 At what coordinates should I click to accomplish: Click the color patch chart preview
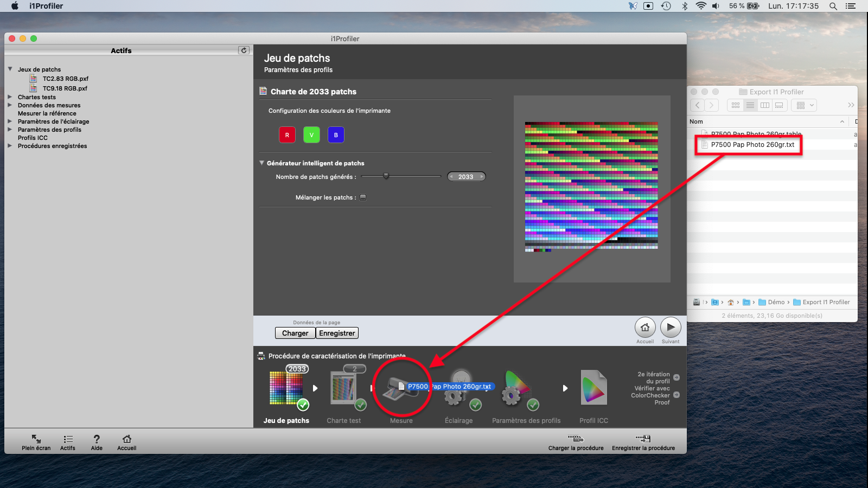pyautogui.click(x=591, y=187)
